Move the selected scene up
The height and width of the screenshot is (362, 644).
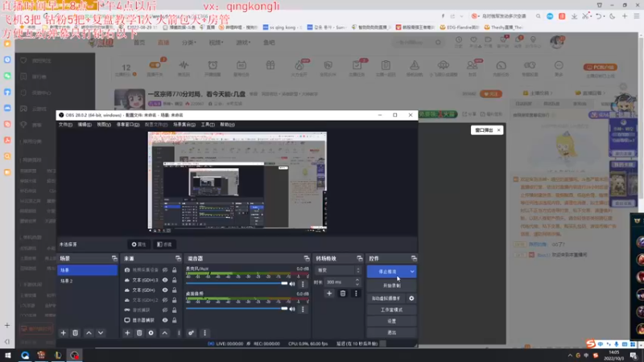89,333
